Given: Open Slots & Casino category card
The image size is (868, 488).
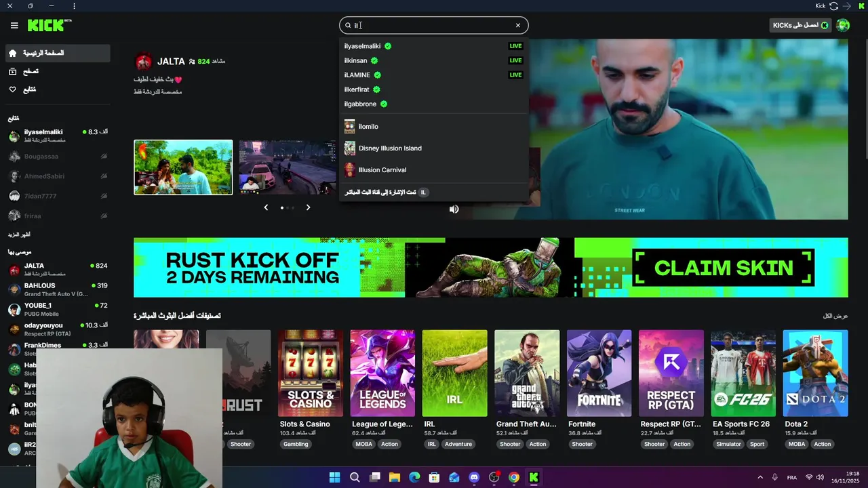Looking at the screenshot, I should tap(310, 373).
